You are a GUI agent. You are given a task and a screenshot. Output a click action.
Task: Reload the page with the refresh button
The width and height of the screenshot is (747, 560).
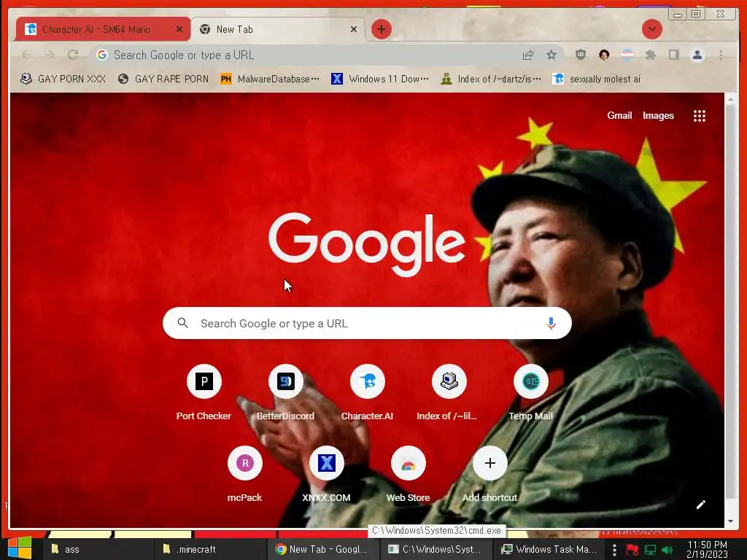[73, 55]
